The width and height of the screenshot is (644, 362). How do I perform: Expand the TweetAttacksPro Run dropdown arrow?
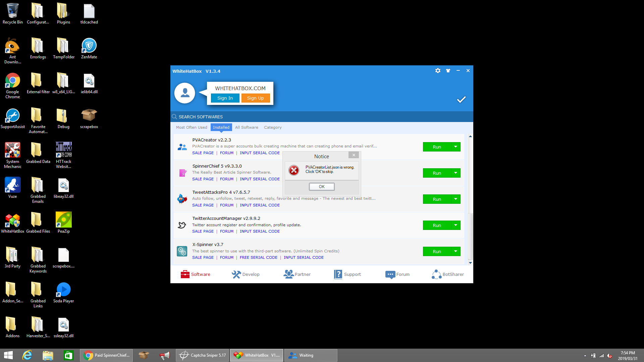click(x=455, y=199)
